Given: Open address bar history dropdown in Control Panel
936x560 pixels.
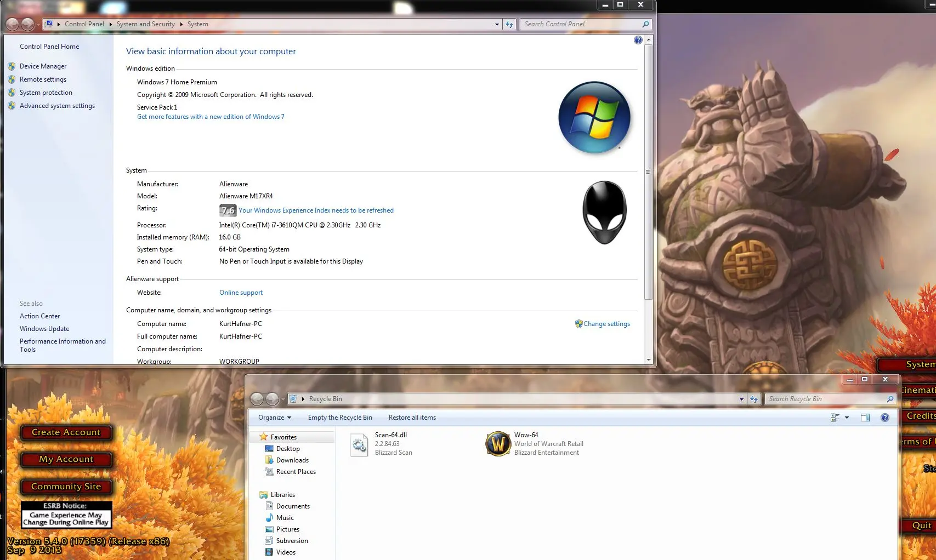Looking at the screenshot, I should (x=497, y=24).
